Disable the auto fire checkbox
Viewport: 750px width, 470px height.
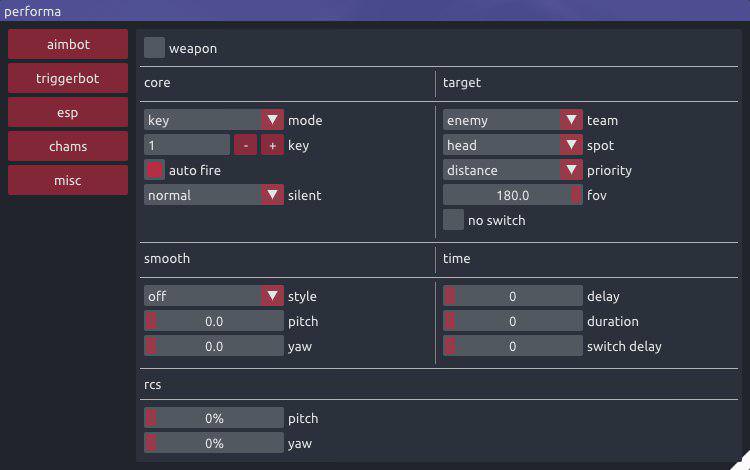(x=154, y=170)
